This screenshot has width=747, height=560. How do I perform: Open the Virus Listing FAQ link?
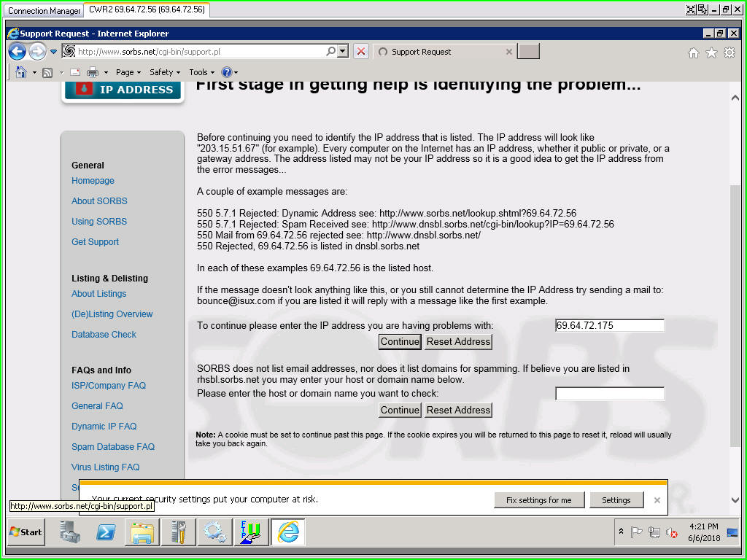[x=105, y=467]
